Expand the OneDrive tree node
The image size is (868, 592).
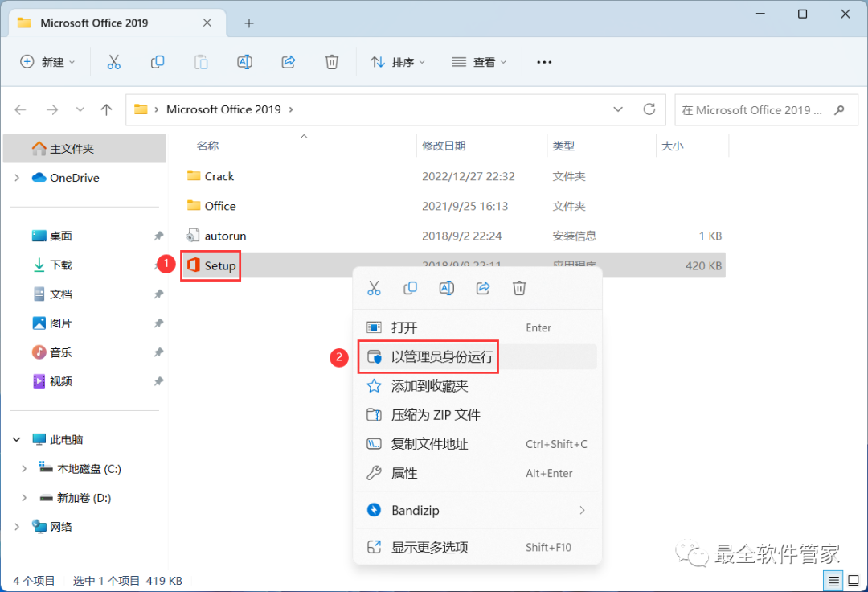(17, 178)
